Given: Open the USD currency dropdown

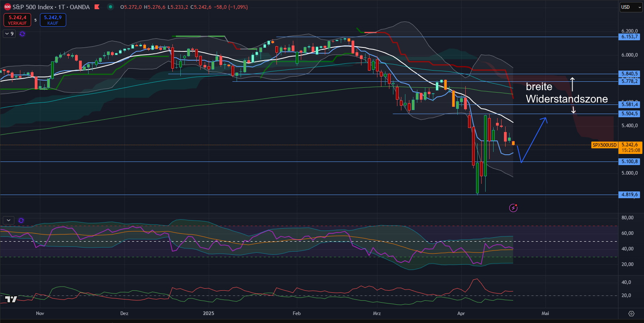Looking at the screenshot, I should coord(631,7).
